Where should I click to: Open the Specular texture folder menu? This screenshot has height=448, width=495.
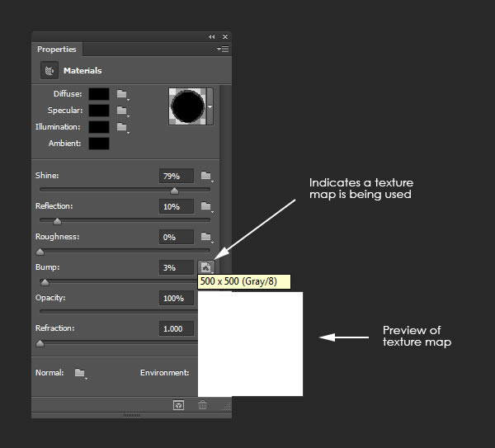pyautogui.click(x=122, y=111)
